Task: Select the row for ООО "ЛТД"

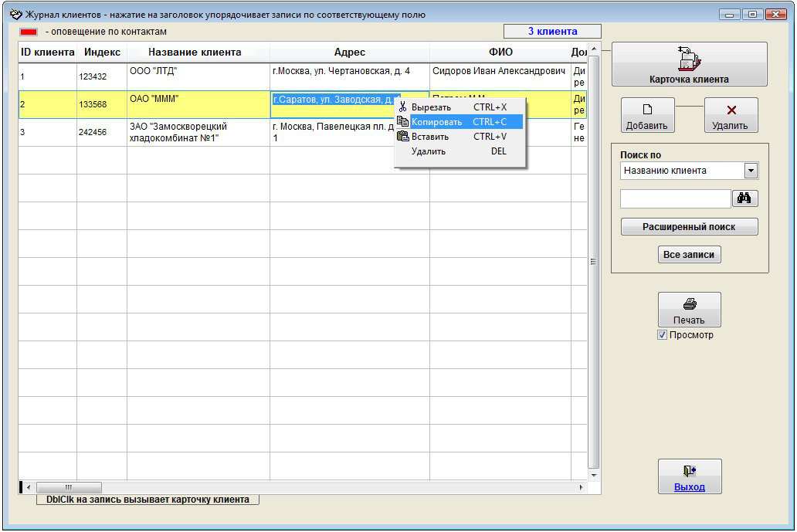Action: [193, 76]
